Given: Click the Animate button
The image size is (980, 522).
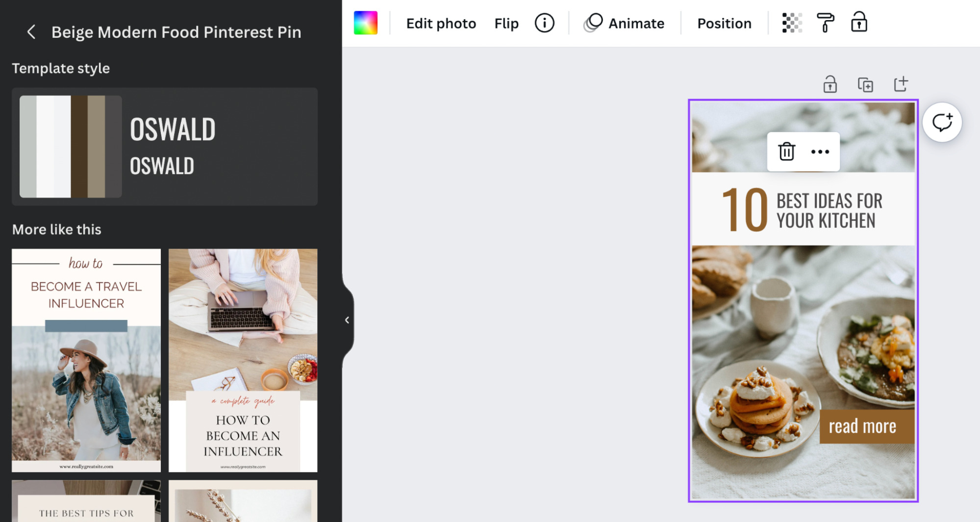Looking at the screenshot, I should tap(626, 23).
